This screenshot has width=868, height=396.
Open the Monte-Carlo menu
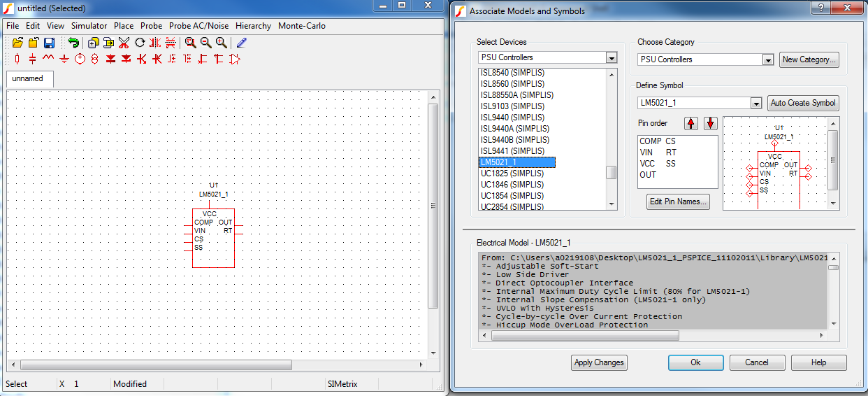(x=302, y=26)
